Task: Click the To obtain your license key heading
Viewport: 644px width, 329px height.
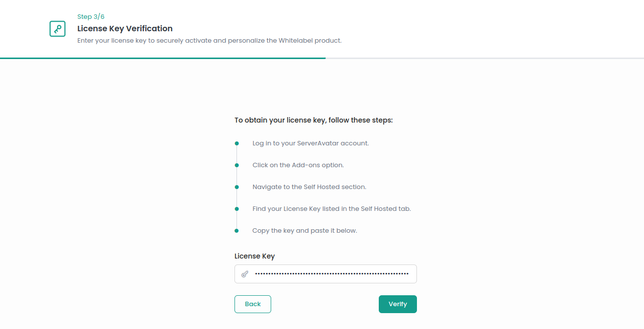Action: [x=313, y=120]
